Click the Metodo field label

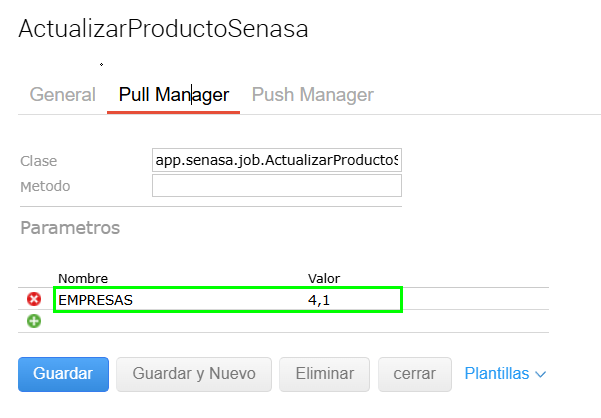pyautogui.click(x=45, y=186)
